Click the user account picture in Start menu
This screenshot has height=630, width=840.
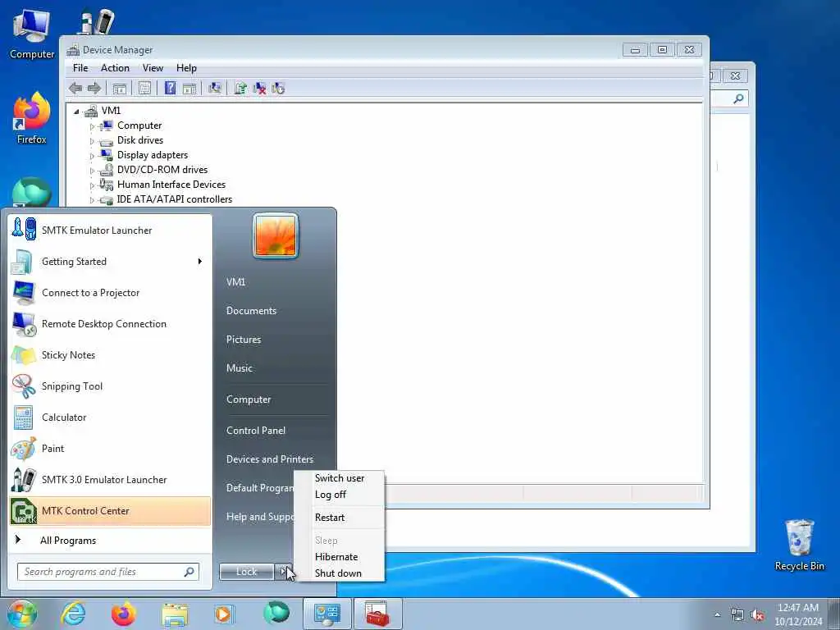click(276, 235)
